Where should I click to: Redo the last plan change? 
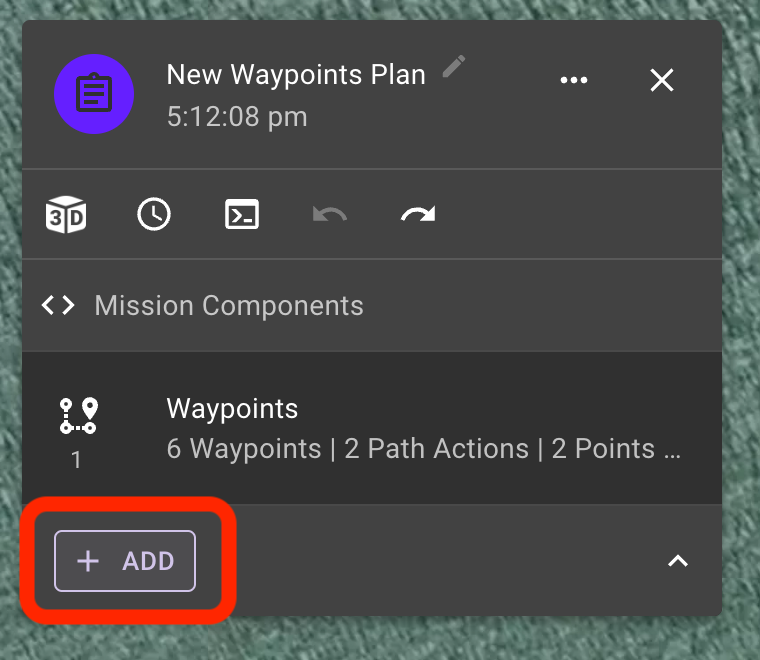point(418,214)
